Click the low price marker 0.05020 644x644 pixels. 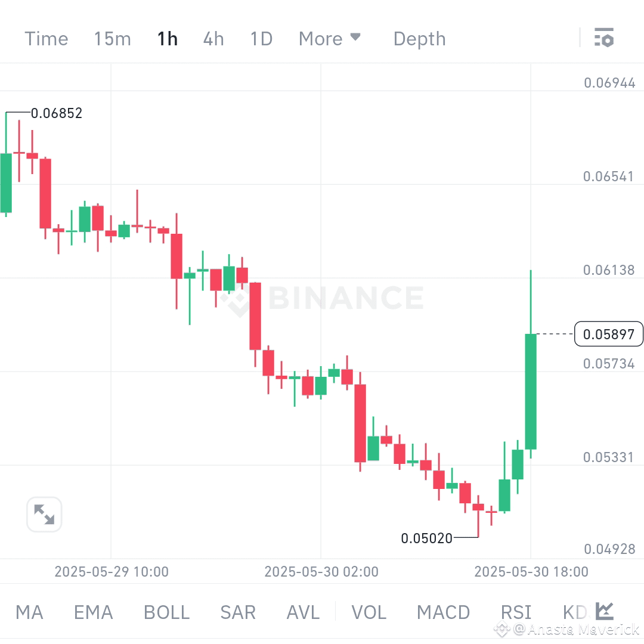(427, 538)
